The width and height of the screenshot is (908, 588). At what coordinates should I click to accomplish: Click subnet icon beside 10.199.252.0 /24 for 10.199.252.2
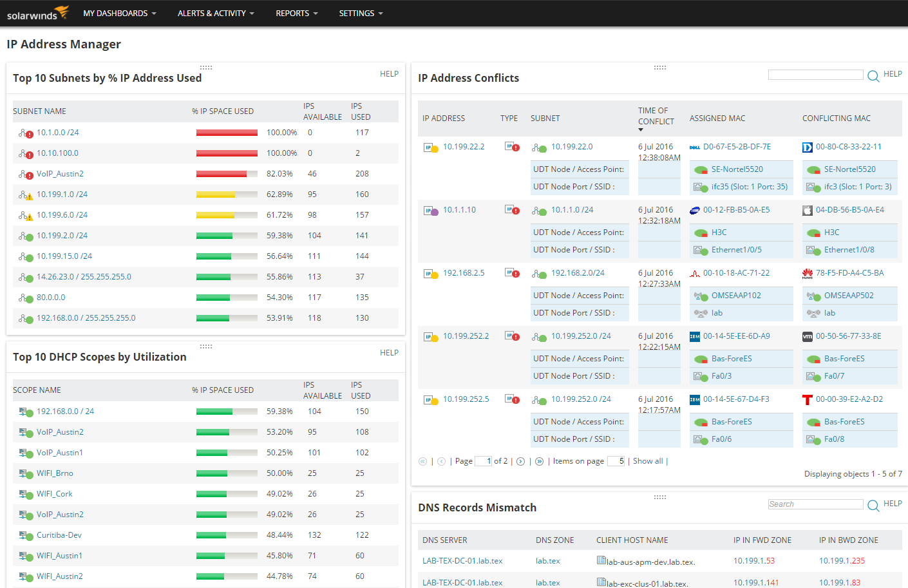[539, 337]
